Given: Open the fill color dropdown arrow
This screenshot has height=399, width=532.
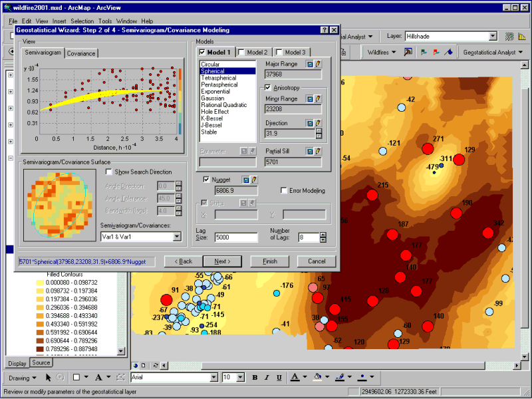Looking at the screenshot, I should (x=327, y=377).
